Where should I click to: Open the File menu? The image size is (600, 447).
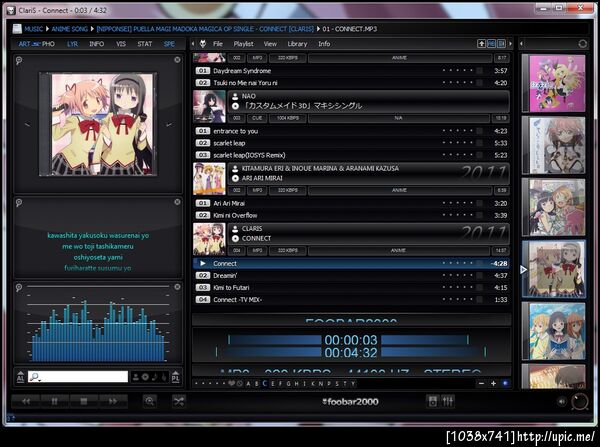[218, 44]
